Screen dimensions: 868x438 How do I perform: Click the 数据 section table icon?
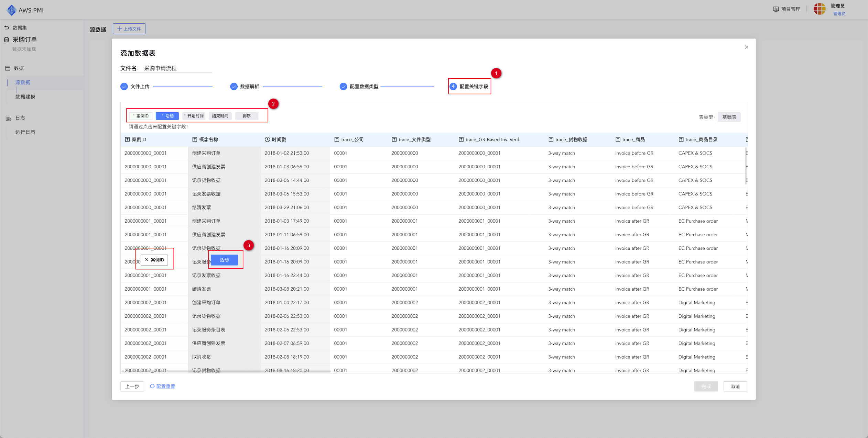[x=8, y=68]
